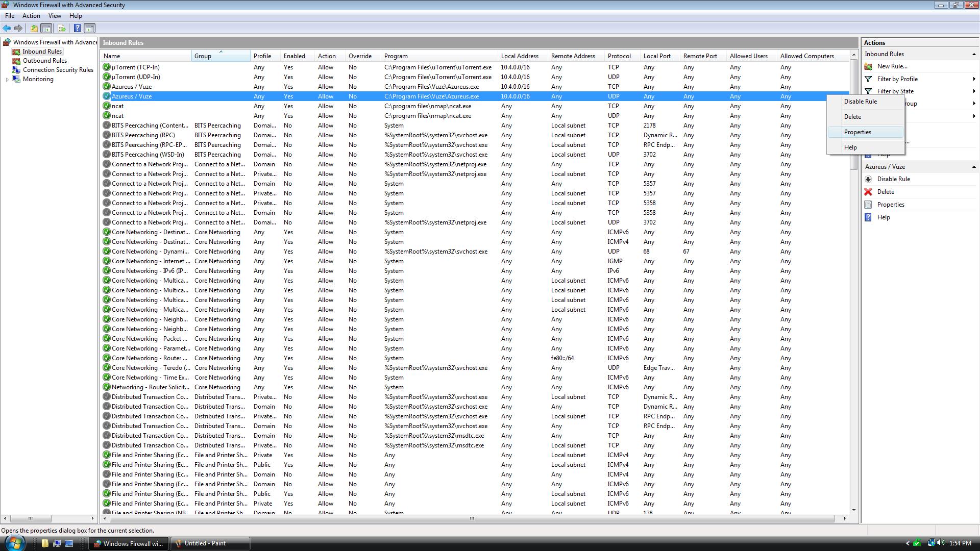
Task: Click the rule list horizontal scrollbar thumb
Action: pyautogui.click(x=472, y=518)
